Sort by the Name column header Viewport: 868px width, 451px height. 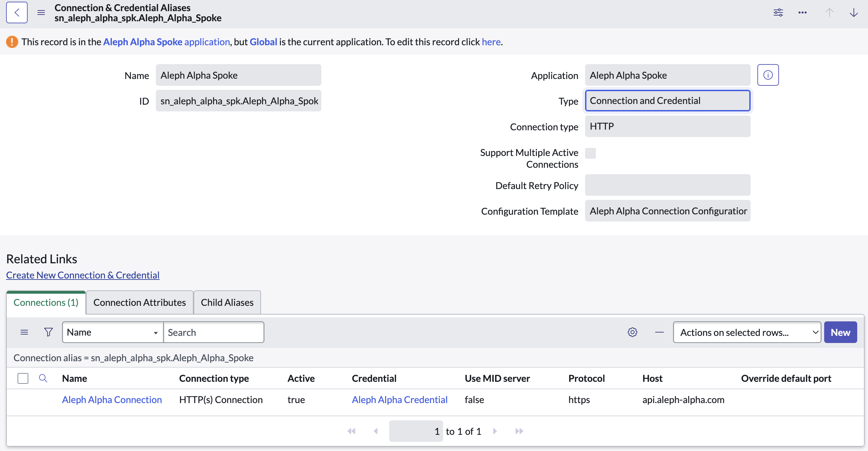[75, 378]
